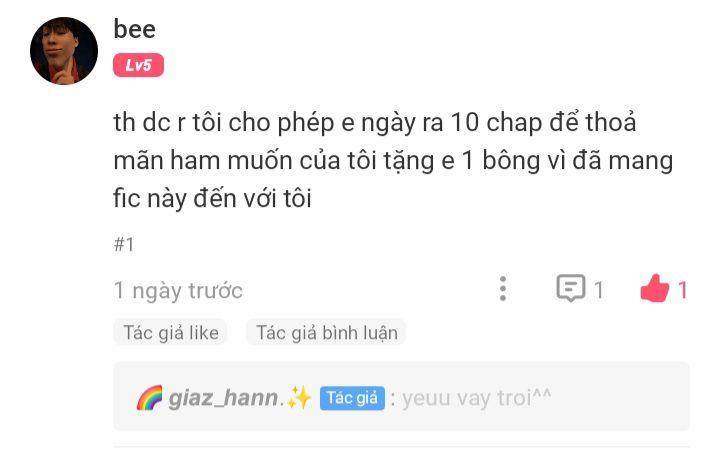
Task: Open the author reply box
Action: [x=401, y=397]
